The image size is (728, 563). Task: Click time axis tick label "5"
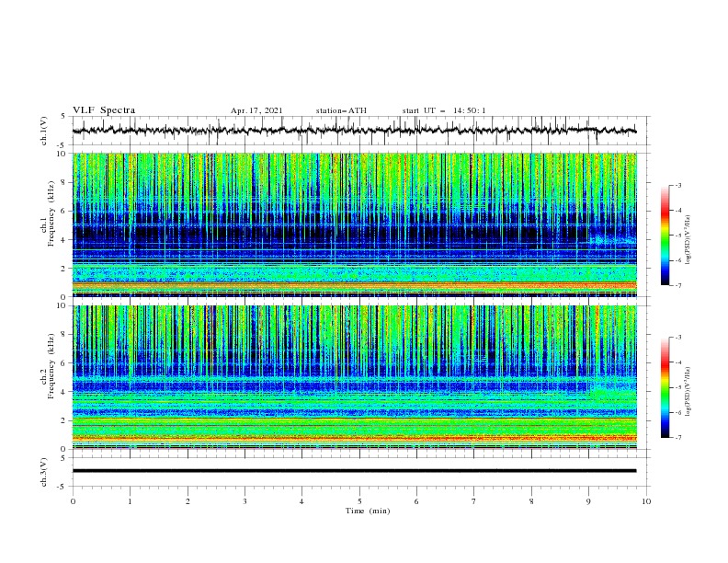(359, 501)
